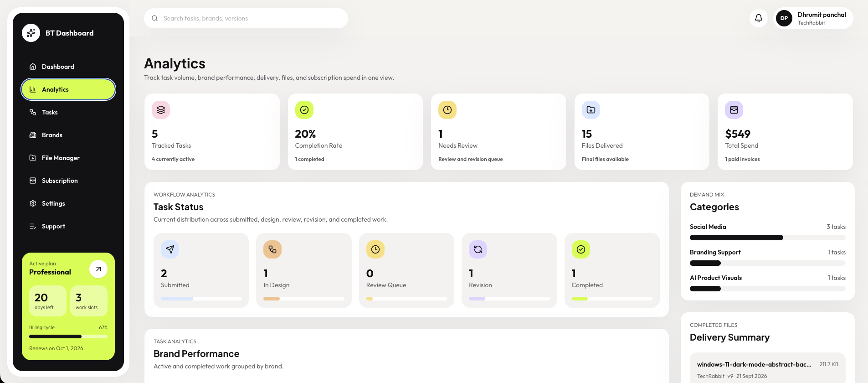Click the search tasks, brands, versions field
This screenshot has height=383, width=868.
click(246, 18)
